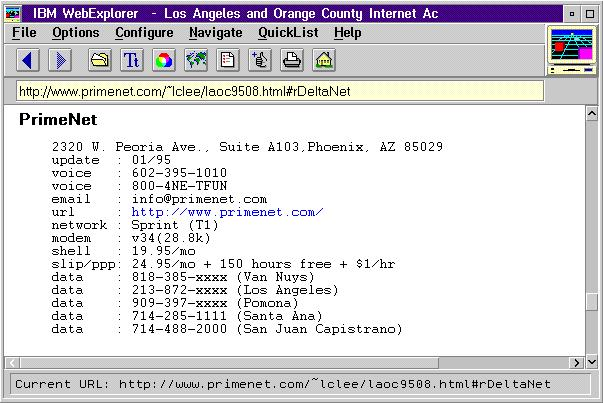Image resolution: width=603 pixels, height=403 pixels.
Task: Click the vertical scroll down arrow
Action: 591,362
